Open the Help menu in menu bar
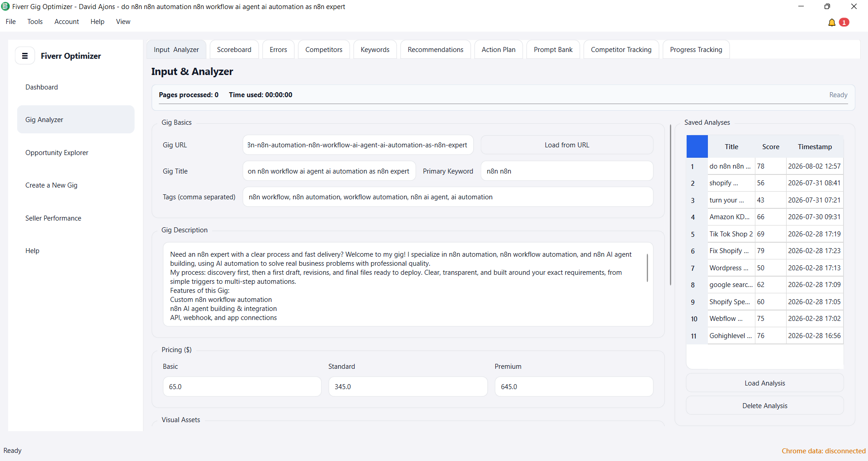Viewport: 868px width, 461px height. [x=97, y=22]
